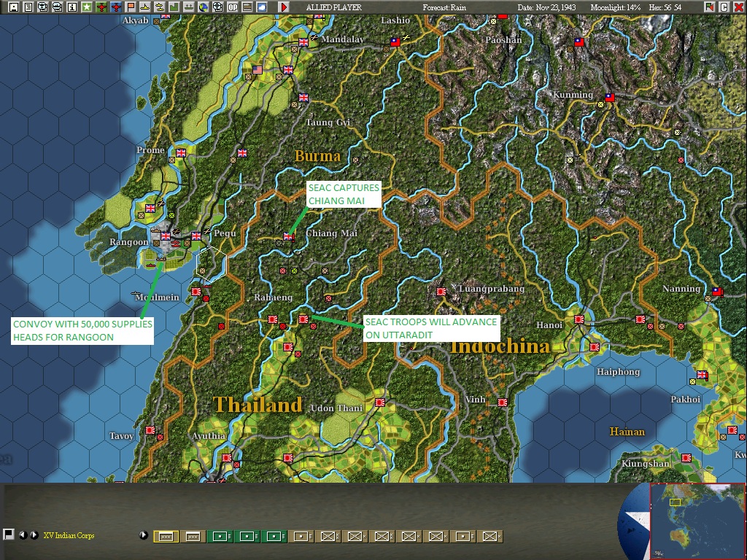747x560 pixels.
Task: Click the Date: Nov 23, 1943 text
Action: [546, 7]
